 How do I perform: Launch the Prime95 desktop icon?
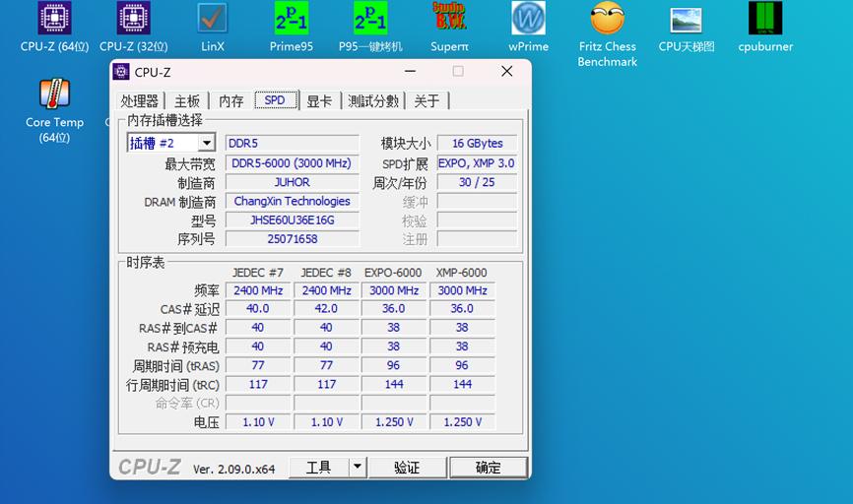[291, 28]
